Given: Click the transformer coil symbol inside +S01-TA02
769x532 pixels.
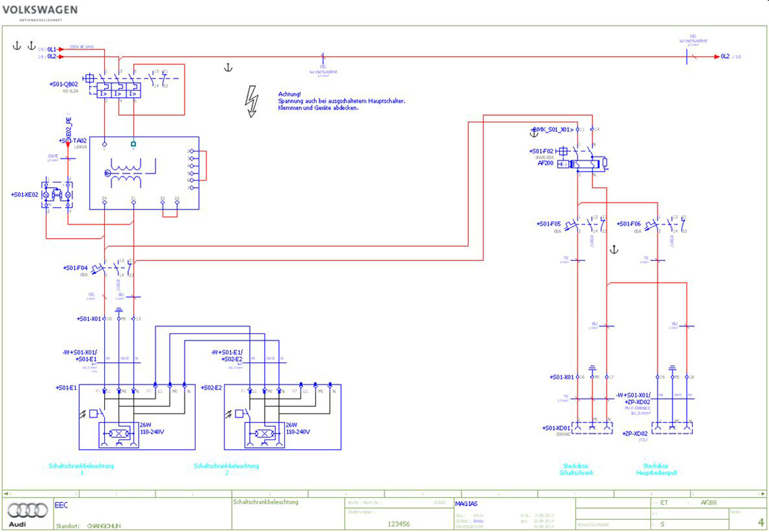Looking at the screenshot, I should click(x=128, y=173).
